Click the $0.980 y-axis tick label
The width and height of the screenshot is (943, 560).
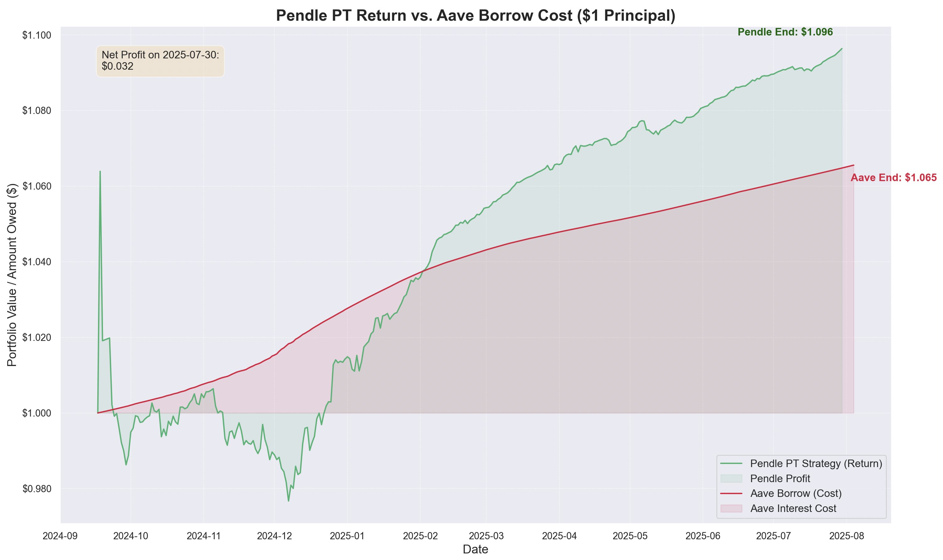point(37,489)
